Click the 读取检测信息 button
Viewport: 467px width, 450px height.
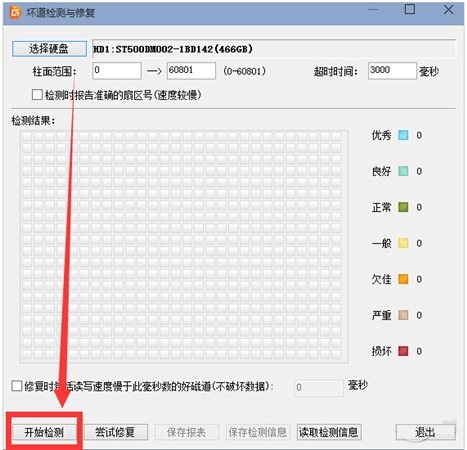click(x=329, y=432)
